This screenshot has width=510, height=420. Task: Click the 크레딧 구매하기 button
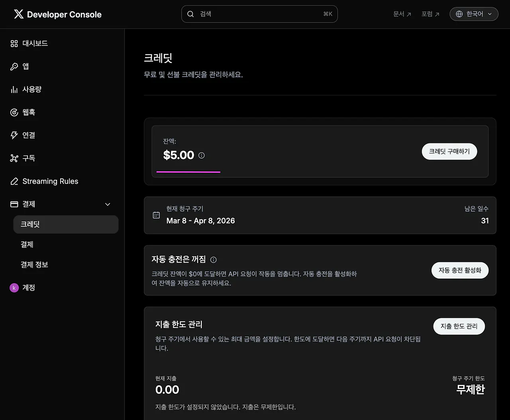[449, 151]
